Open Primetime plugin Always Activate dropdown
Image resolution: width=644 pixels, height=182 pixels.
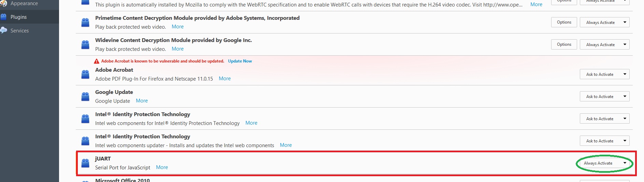[604, 22]
